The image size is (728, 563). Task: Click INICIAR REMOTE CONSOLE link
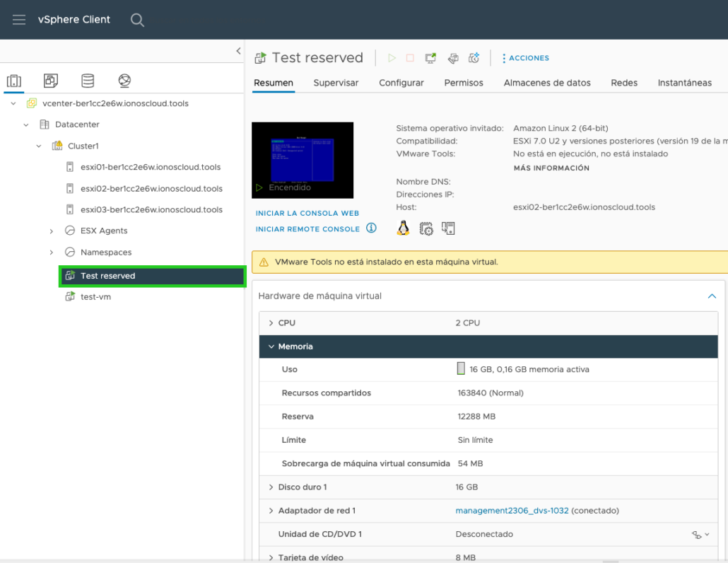pos(307,229)
